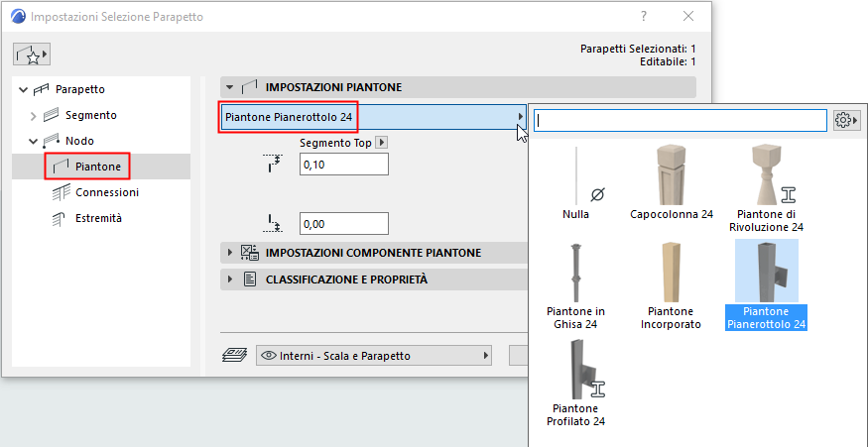Expand Impostazioni Componente Piantone section
Viewport: 868px width, 447px height.
click(x=229, y=253)
